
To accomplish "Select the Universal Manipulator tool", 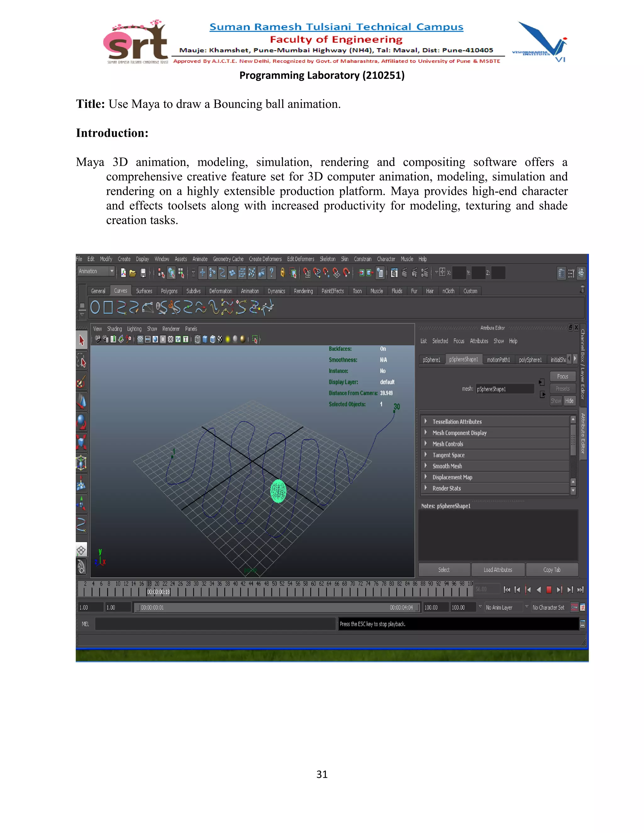I will coord(82,463).
